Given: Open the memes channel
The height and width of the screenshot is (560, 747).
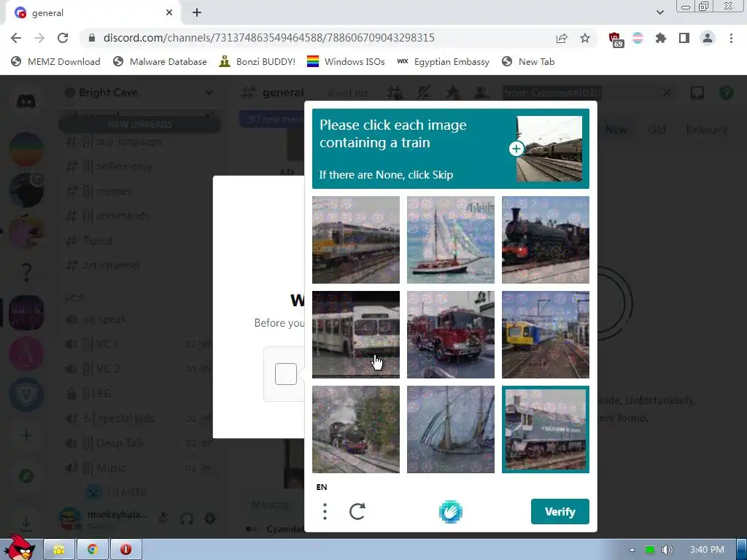Looking at the screenshot, I should [x=99, y=191].
